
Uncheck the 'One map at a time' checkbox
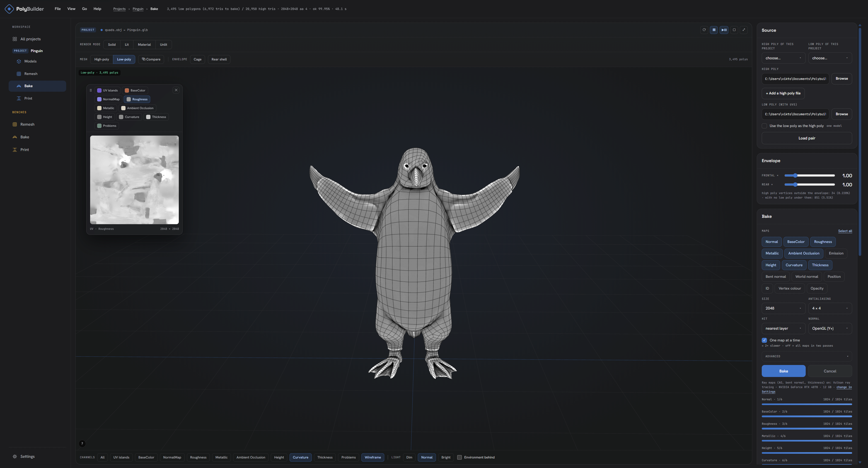(x=764, y=340)
